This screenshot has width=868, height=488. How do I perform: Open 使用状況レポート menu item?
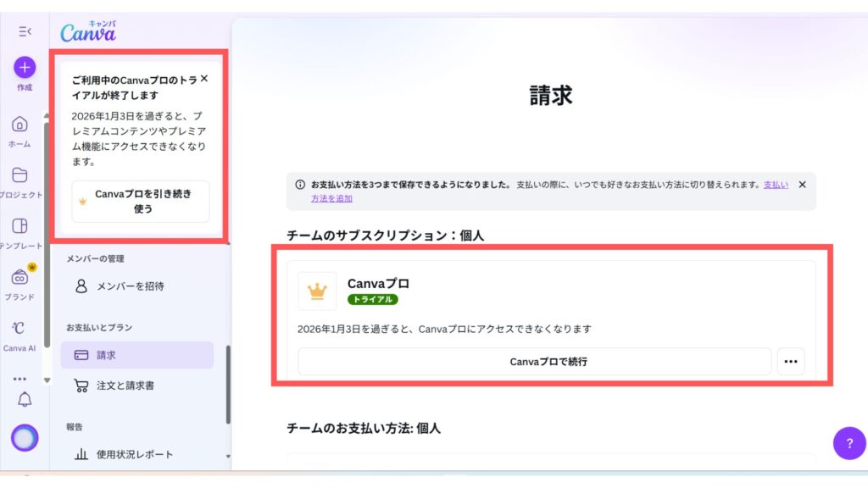coord(134,454)
